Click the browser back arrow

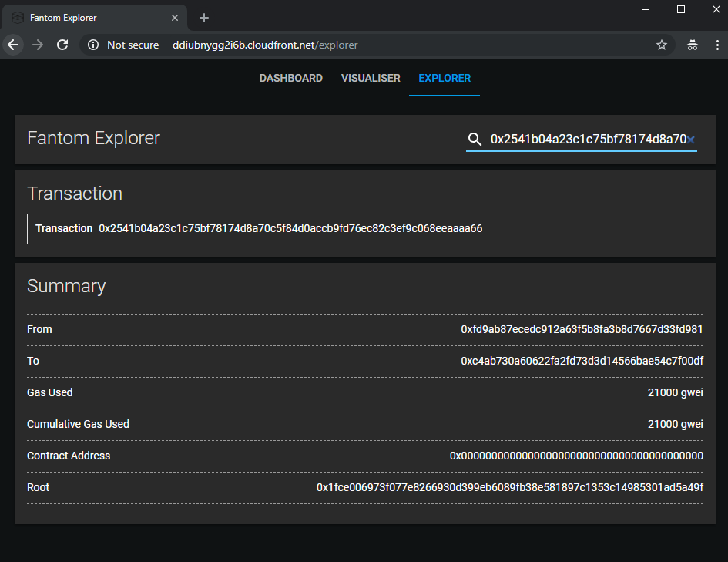[x=13, y=45]
